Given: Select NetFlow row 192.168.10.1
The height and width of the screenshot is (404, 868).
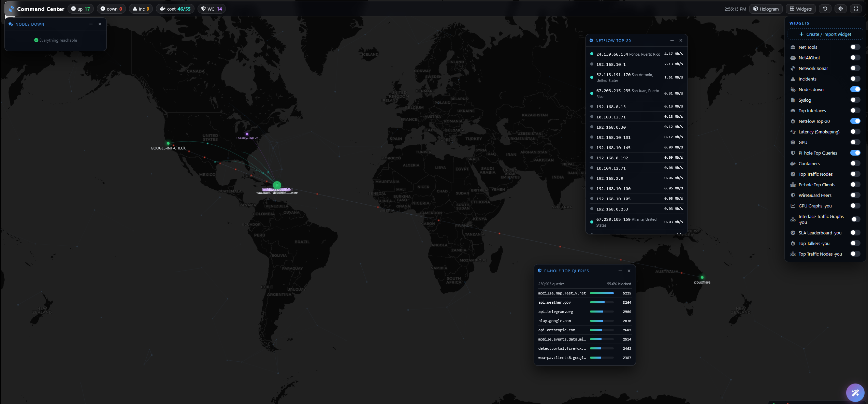Looking at the screenshot, I should point(636,64).
